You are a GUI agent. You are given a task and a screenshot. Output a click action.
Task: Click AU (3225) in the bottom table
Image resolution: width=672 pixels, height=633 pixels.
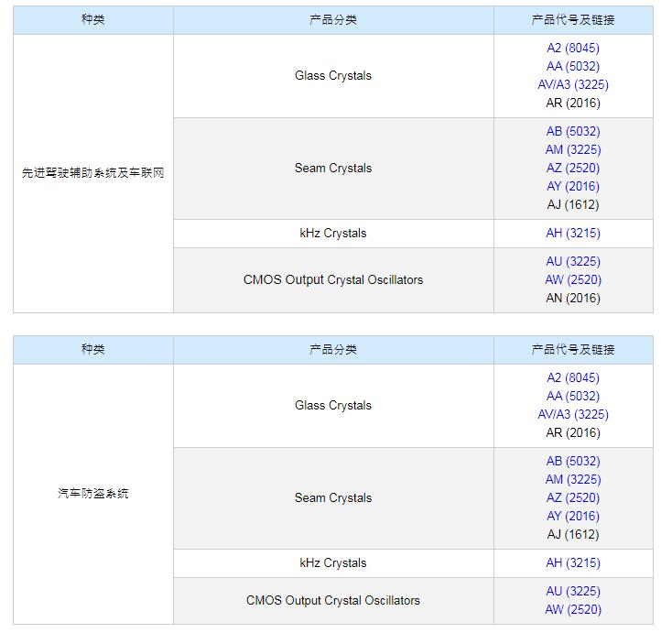(573, 591)
